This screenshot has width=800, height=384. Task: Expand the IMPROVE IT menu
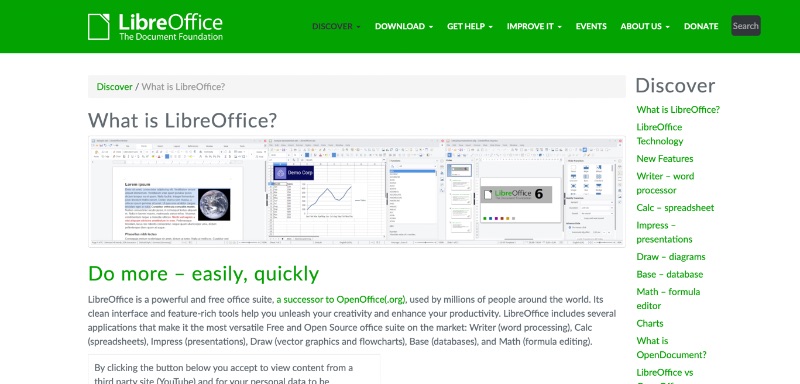[x=534, y=27]
